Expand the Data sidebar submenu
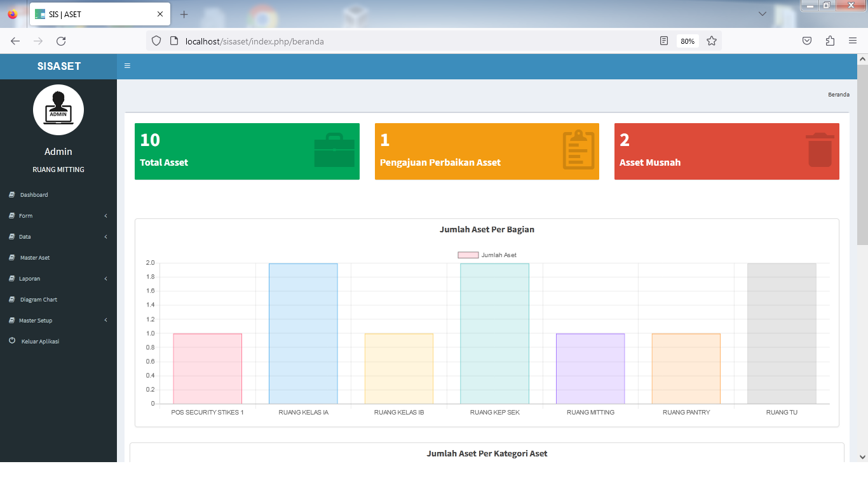 tap(58, 237)
